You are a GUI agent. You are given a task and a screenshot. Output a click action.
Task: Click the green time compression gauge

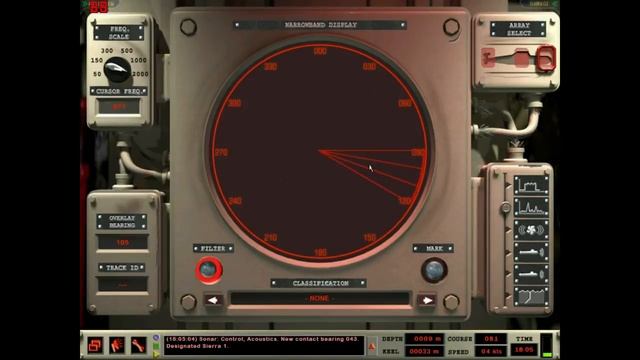coord(547,345)
